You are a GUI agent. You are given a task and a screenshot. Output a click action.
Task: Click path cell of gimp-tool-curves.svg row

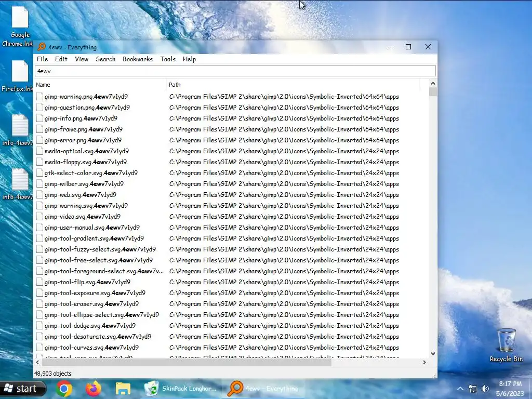[284, 348]
